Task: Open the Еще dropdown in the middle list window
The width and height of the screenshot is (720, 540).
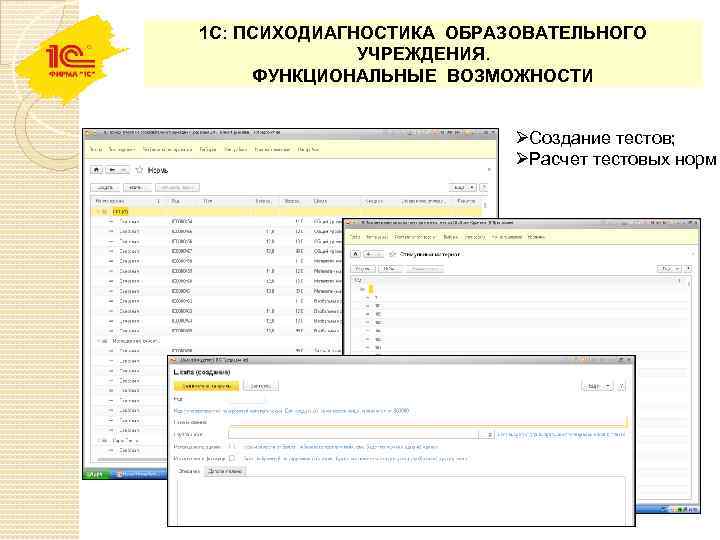Action: coord(670,269)
